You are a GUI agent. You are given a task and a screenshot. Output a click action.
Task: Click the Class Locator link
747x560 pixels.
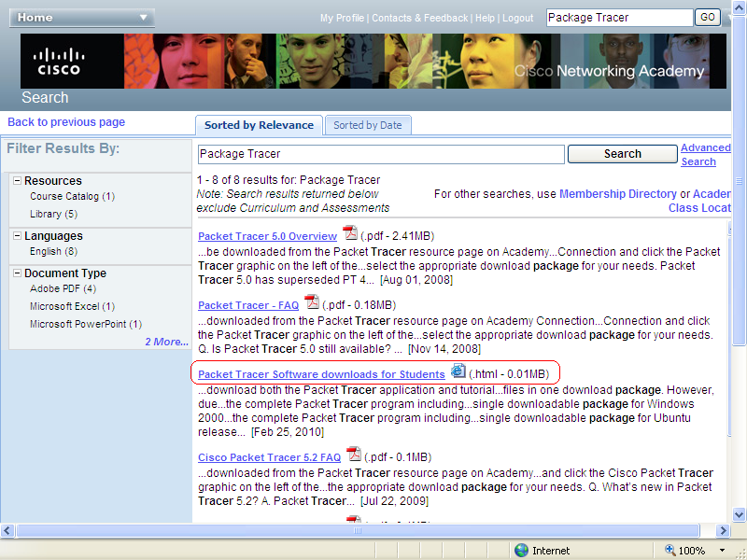coord(699,208)
